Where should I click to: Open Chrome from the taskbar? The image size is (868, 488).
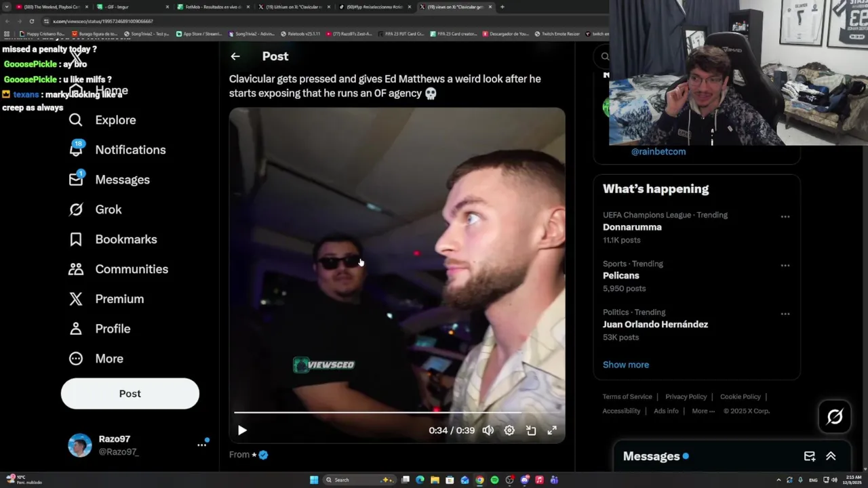pos(479,480)
